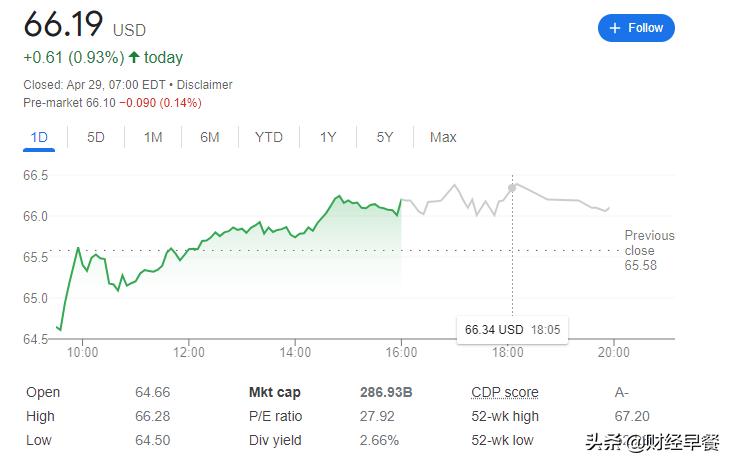Switch to the 5D chart tab
Screen dimensions: 733x465
(96, 137)
